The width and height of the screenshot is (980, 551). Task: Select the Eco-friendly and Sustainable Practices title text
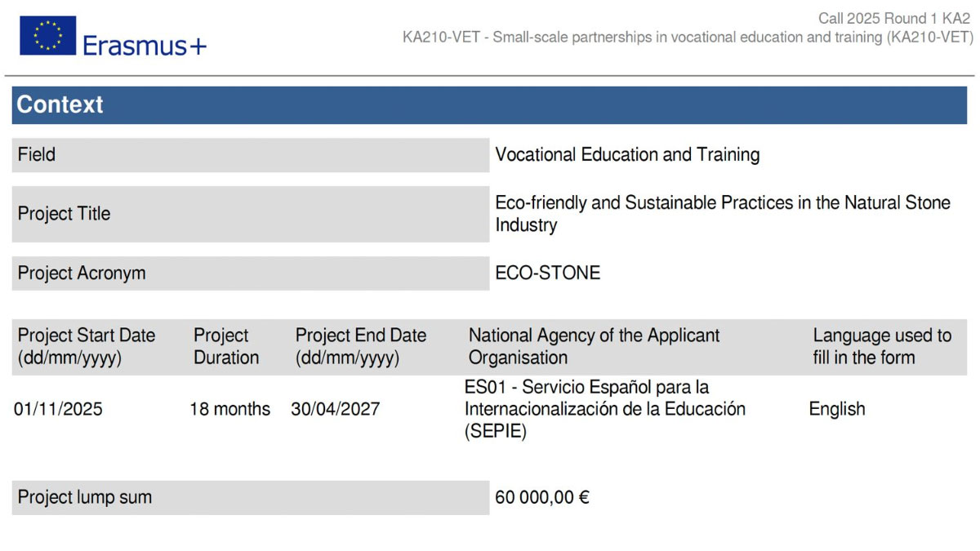tap(723, 214)
